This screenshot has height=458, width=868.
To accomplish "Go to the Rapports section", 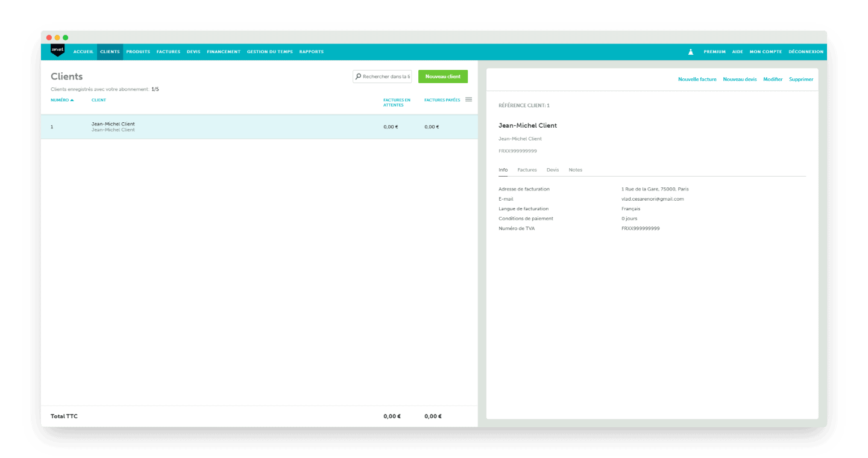I will [312, 52].
